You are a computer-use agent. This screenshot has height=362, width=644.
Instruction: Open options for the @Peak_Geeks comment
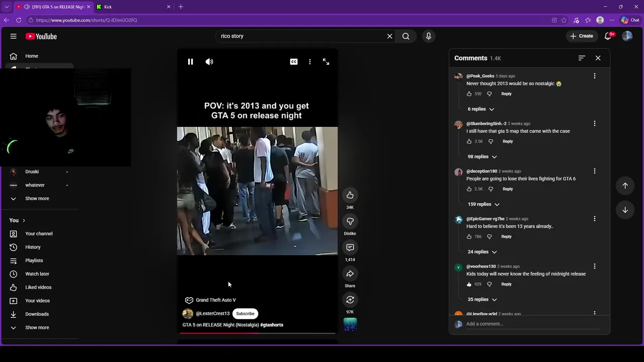click(594, 76)
